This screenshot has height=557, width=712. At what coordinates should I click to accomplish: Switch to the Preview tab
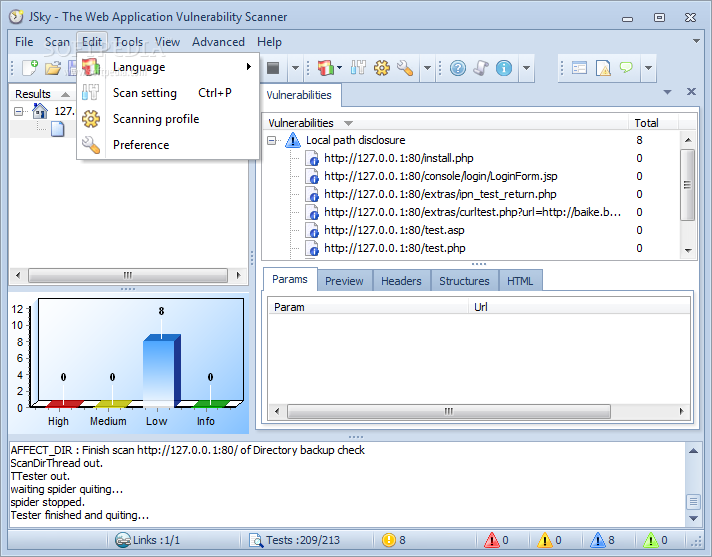344,281
